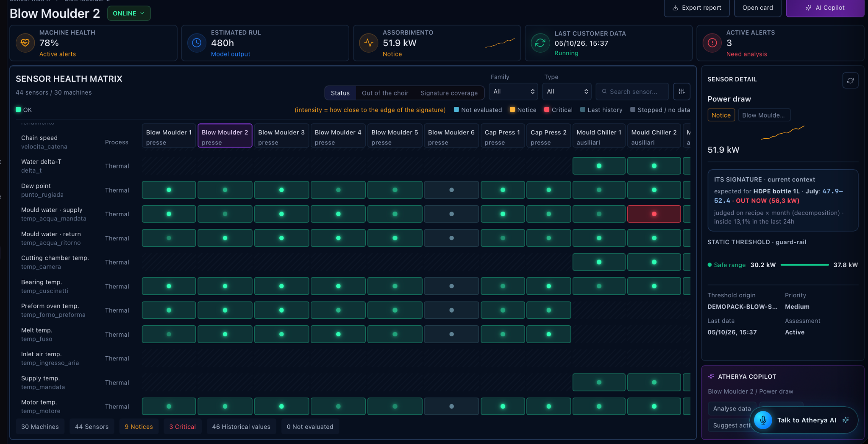This screenshot has width=868, height=444.
Task: Toggle the Stopped / no data legend
Action: [x=660, y=110]
